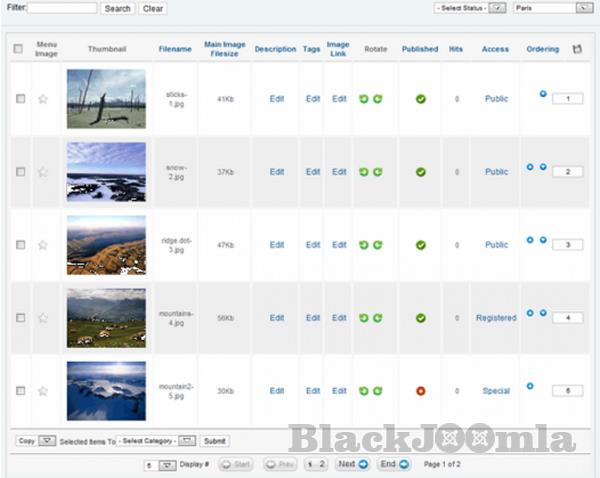This screenshot has height=478, width=600.
Task: Expand the Paris category dropdown
Action: click(553, 8)
